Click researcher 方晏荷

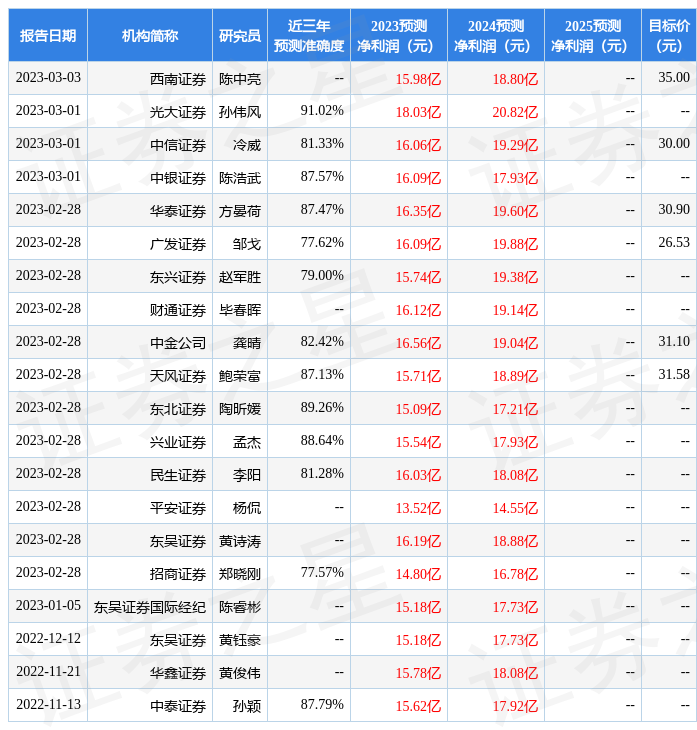[x=240, y=211]
